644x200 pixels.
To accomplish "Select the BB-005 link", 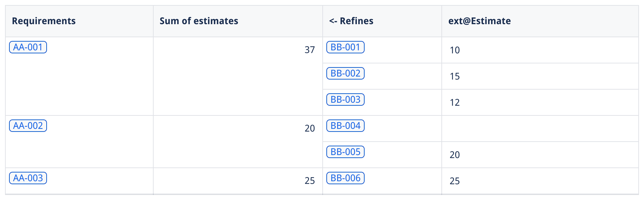I will click(x=345, y=152).
